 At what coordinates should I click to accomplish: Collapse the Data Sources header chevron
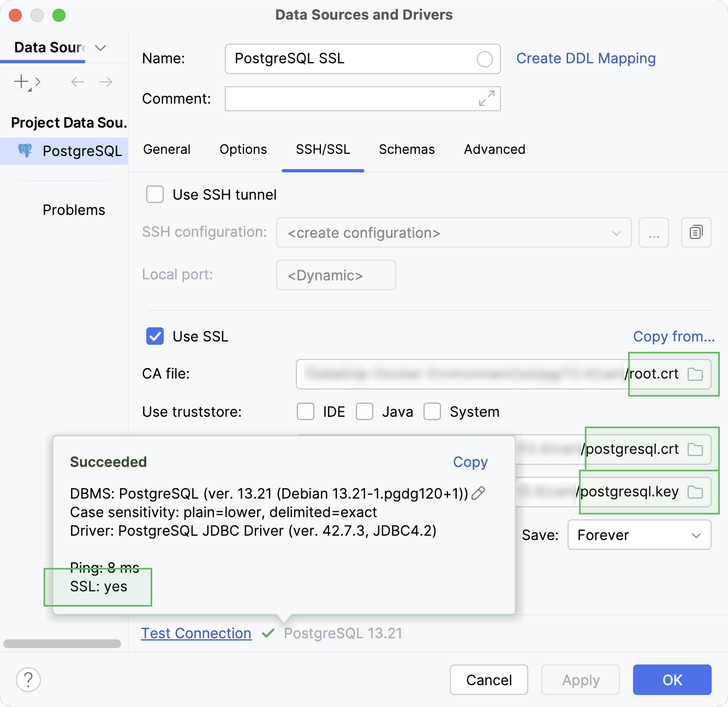[100, 48]
